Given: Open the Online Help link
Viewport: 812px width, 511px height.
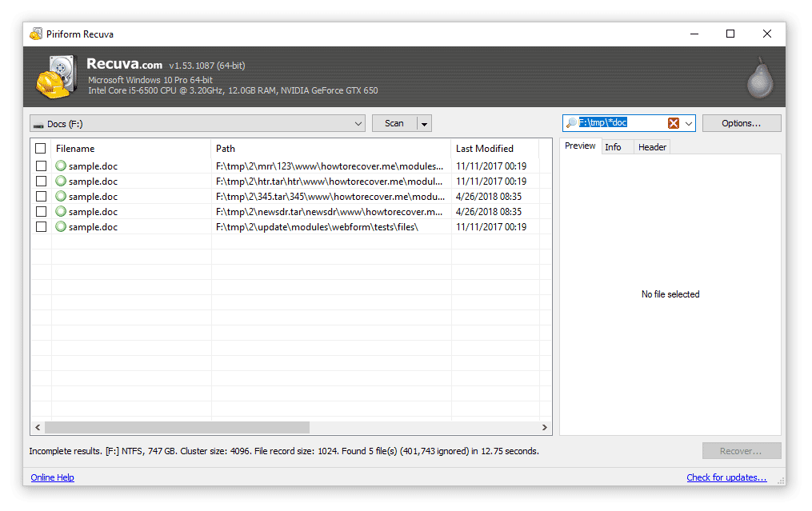Looking at the screenshot, I should pos(52,477).
